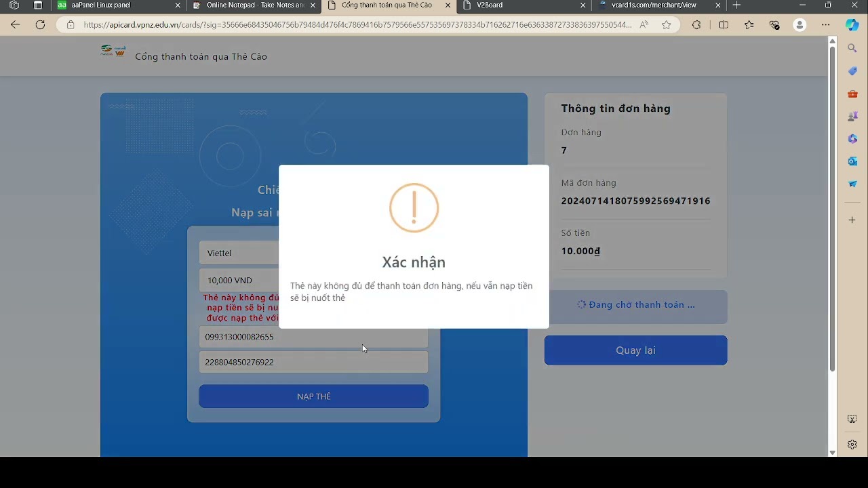Open the sidebar Shopping tag icon
The height and width of the screenshot is (488, 868).
pyautogui.click(x=852, y=71)
